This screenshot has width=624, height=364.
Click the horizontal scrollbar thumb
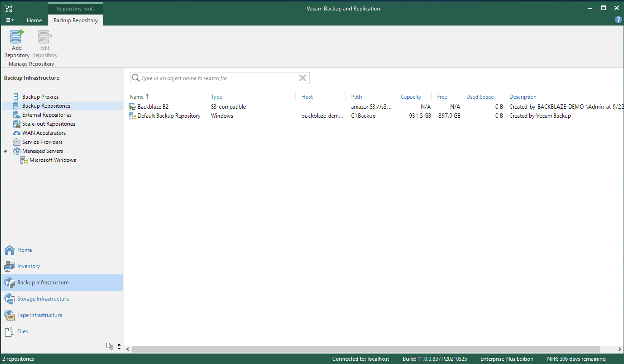click(x=366, y=349)
